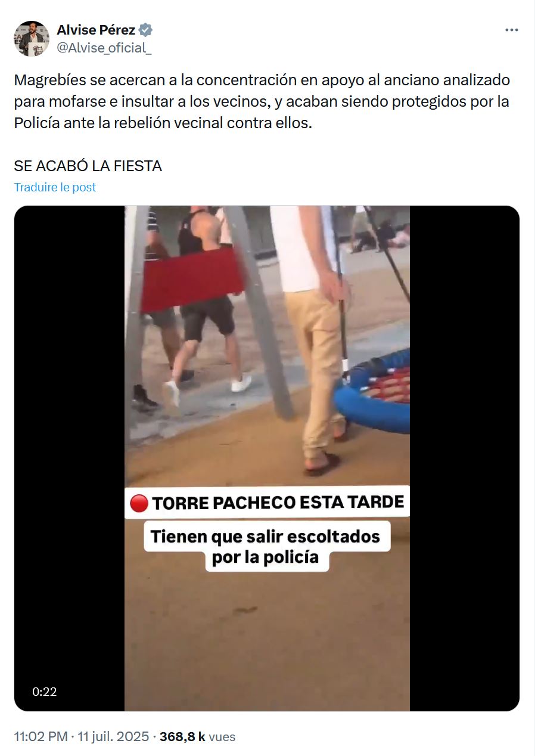Open Alvise Pérez's profile avatar
Image resolution: width=535 pixels, height=756 pixels.
coord(32,39)
